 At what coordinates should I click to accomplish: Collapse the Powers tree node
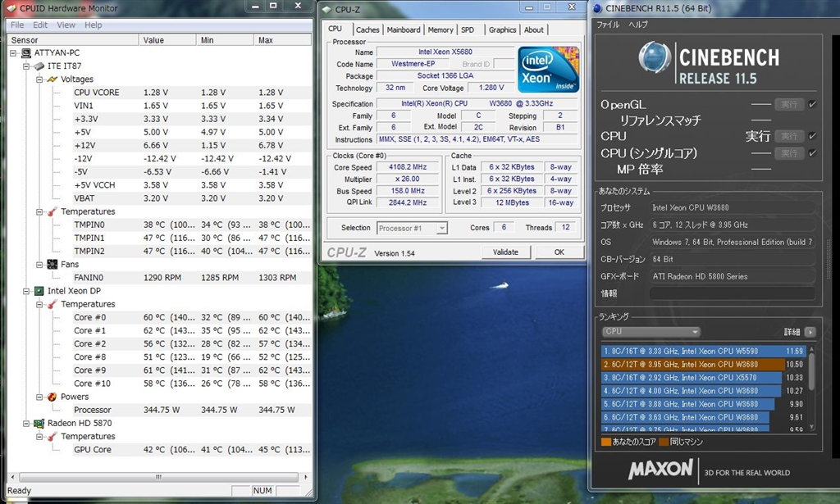coord(39,397)
